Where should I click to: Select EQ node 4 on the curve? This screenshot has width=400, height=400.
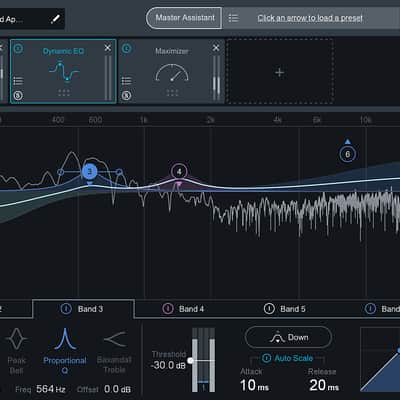coord(179,172)
